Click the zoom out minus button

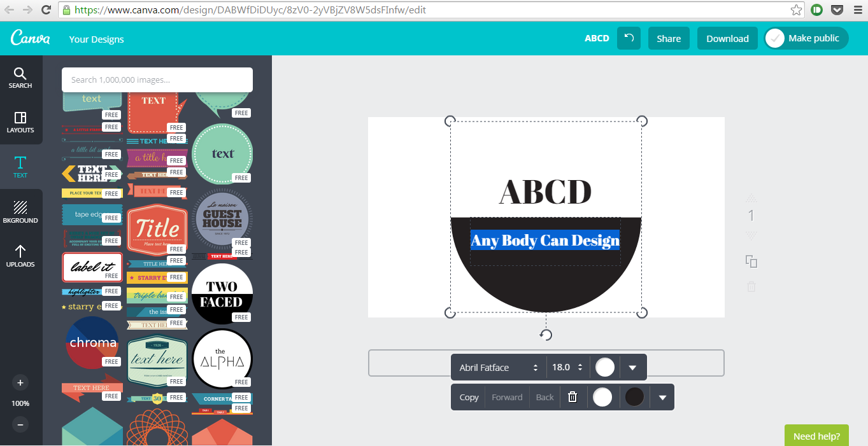tap(20, 424)
